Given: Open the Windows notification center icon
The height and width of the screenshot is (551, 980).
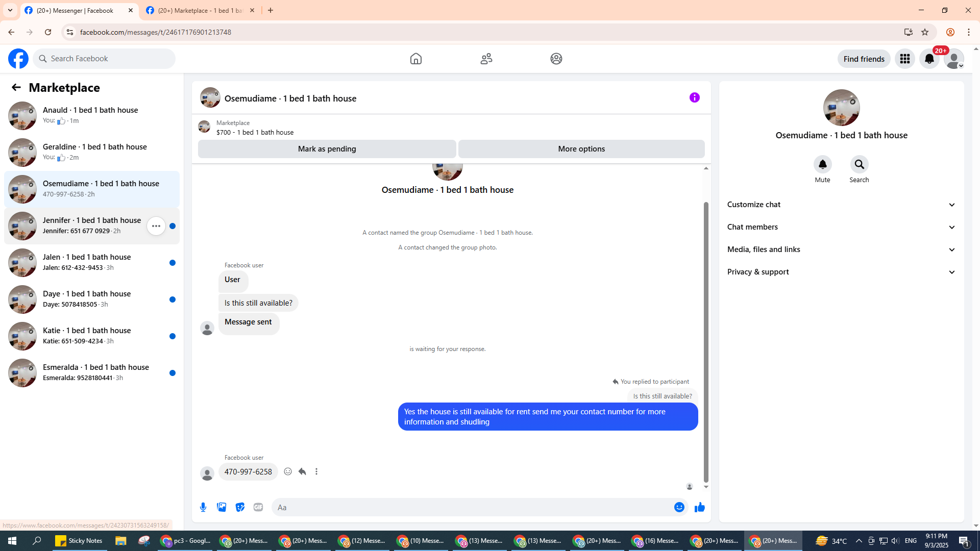Looking at the screenshot, I should click(x=964, y=541).
